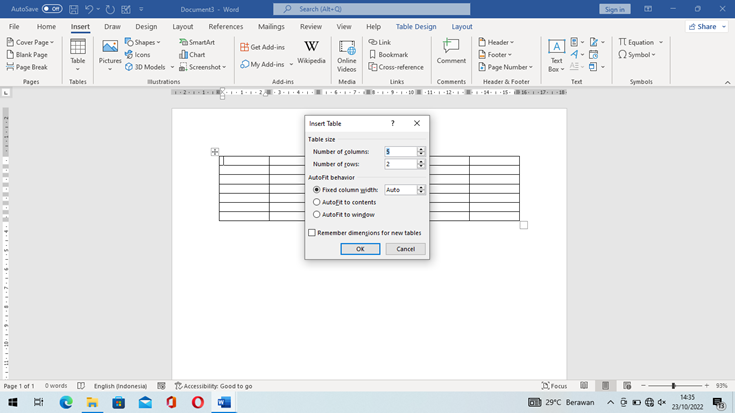Insert a Link
The image size is (735, 413).
point(380,42)
